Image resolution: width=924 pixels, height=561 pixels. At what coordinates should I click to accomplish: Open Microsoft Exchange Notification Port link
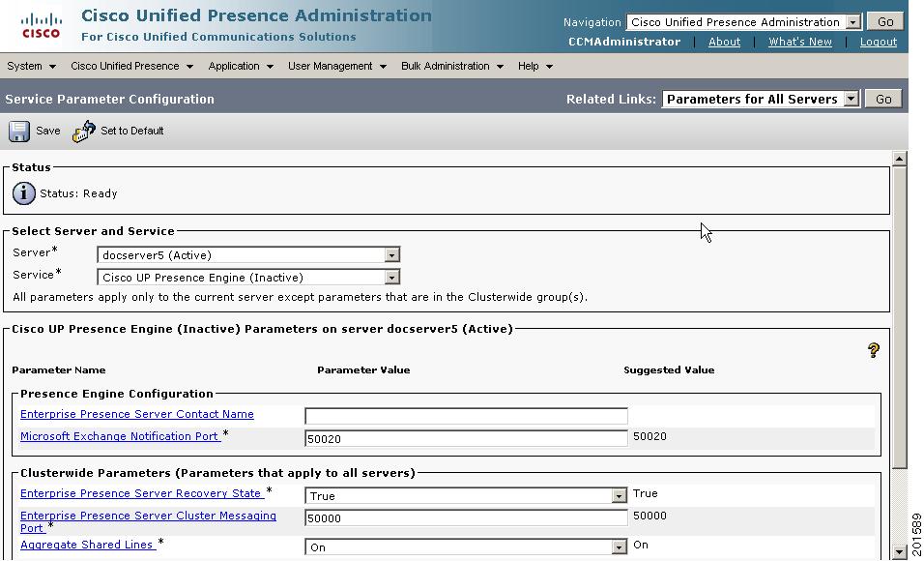[x=120, y=436]
